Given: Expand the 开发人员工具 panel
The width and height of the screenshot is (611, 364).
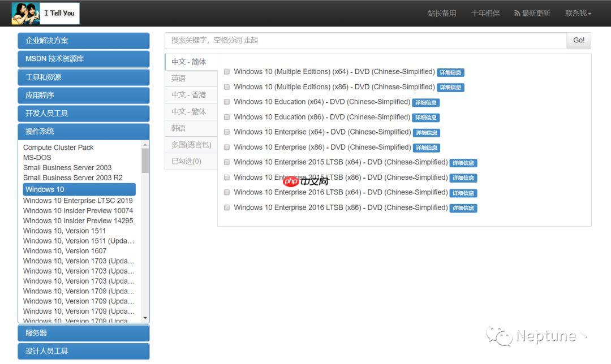Looking at the screenshot, I should 83,113.
